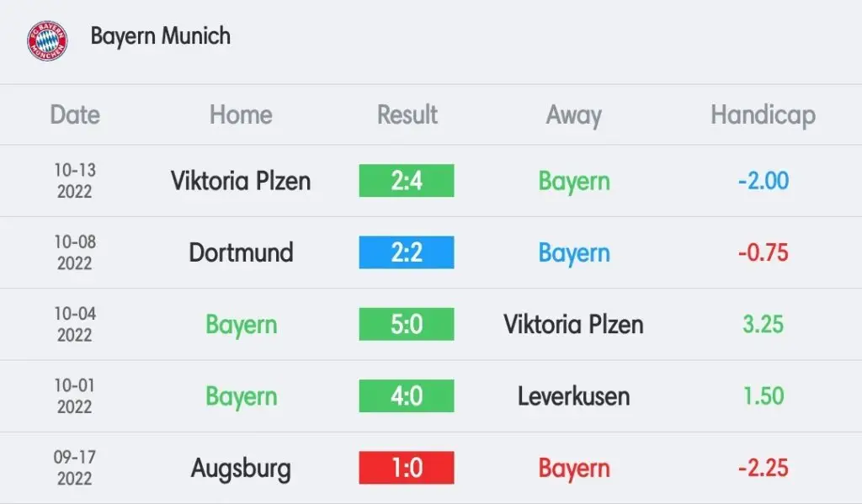862x504 pixels.
Task: Select the Handicap column header
Action: tap(763, 116)
